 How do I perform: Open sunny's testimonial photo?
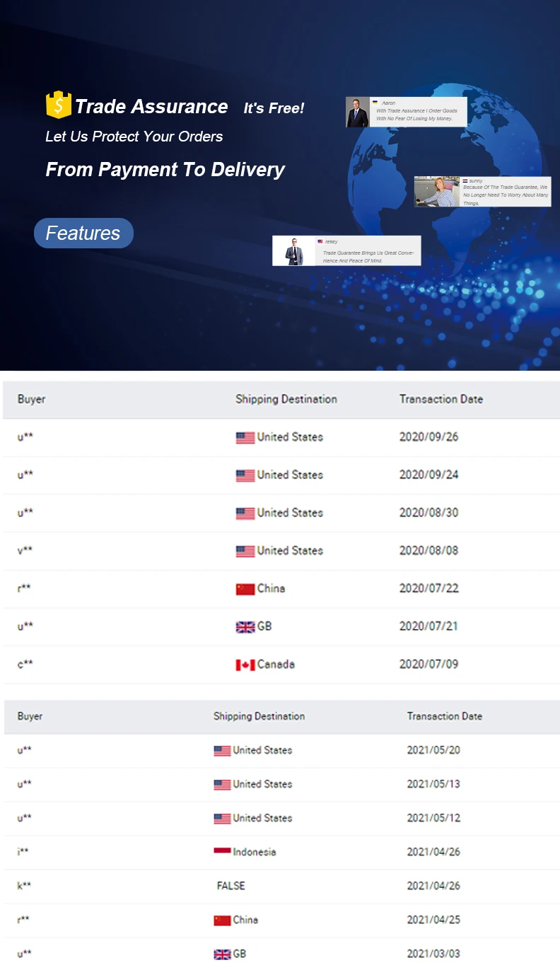coord(437,192)
